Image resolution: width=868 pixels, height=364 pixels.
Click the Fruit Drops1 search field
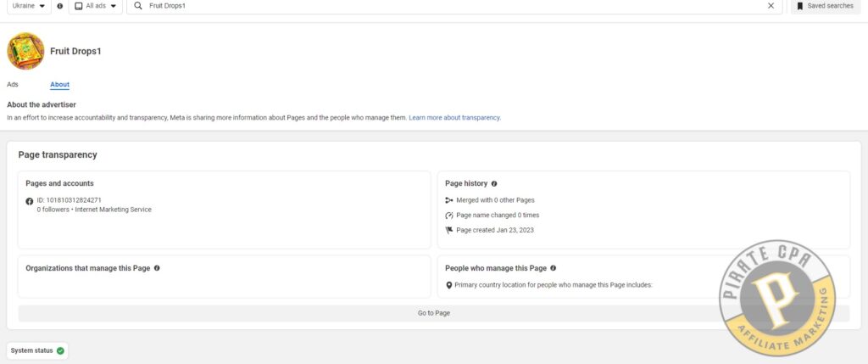(454, 6)
